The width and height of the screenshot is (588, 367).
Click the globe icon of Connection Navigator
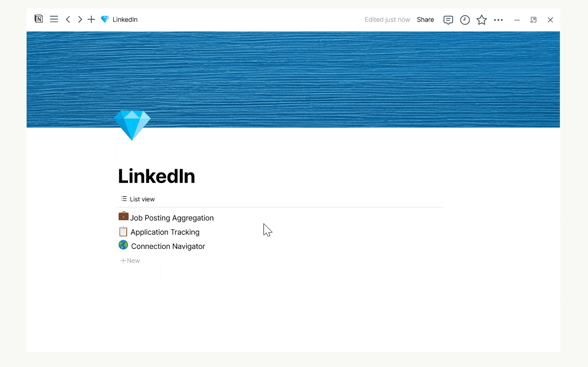tap(123, 245)
